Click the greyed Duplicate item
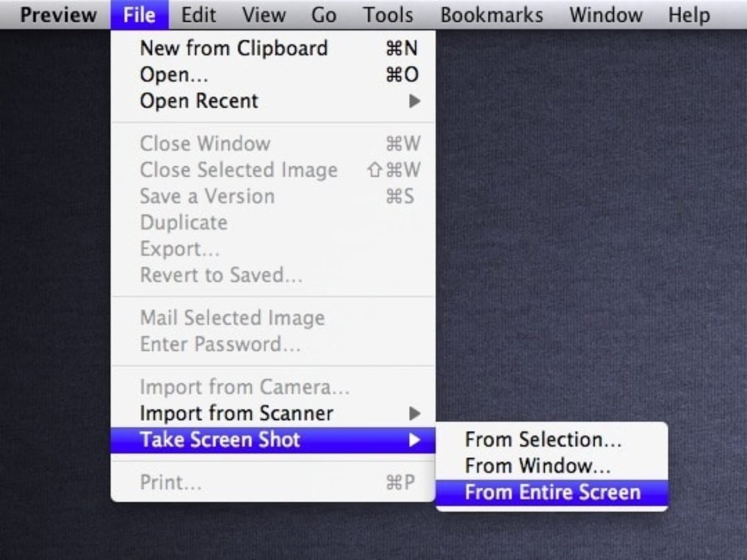747x560 pixels. [273, 222]
